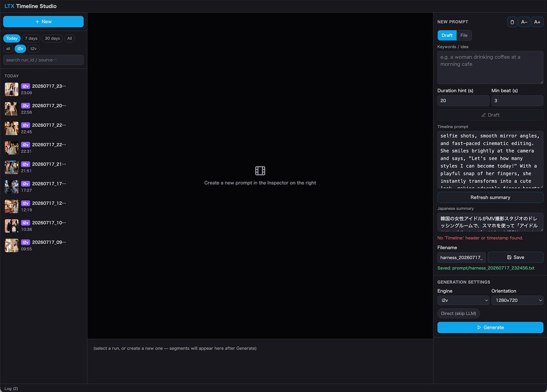Click the Saved: prompt/harness path message
Screen dimensions: 547x392
click(x=486, y=268)
